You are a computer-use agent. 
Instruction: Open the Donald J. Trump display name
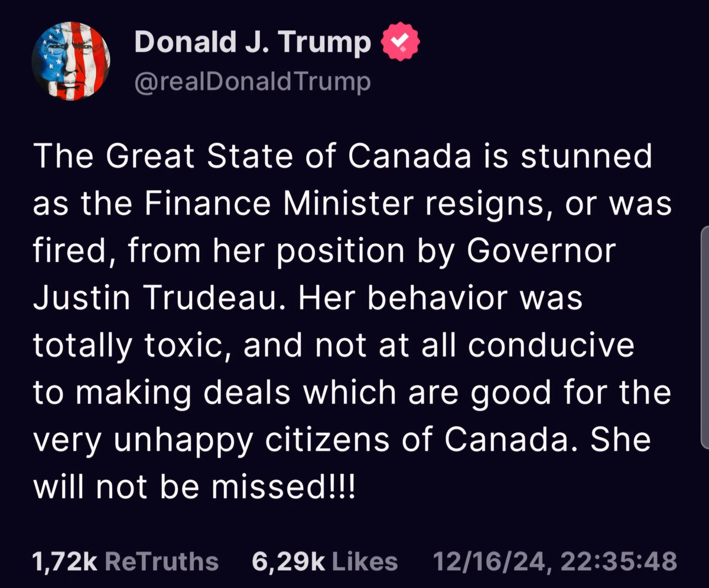click(253, 43)
